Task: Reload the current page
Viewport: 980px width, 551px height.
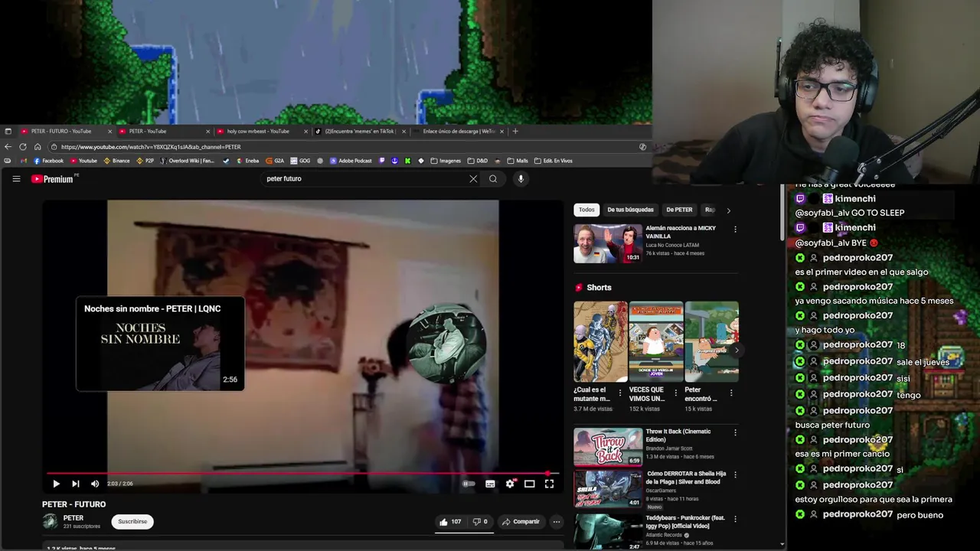Action: (23, 147)
